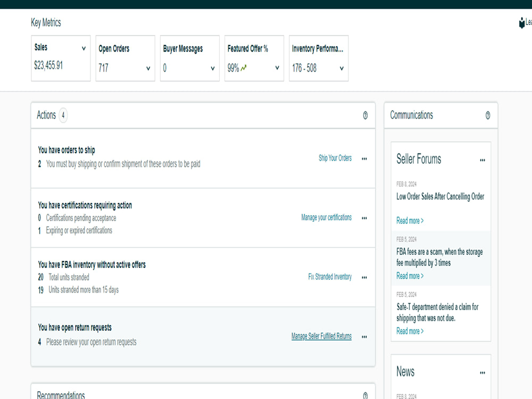Viewport: 532px width, 399px height.
Task: Open the Open Orders dropdown
Action: click(x=148, y=68)
